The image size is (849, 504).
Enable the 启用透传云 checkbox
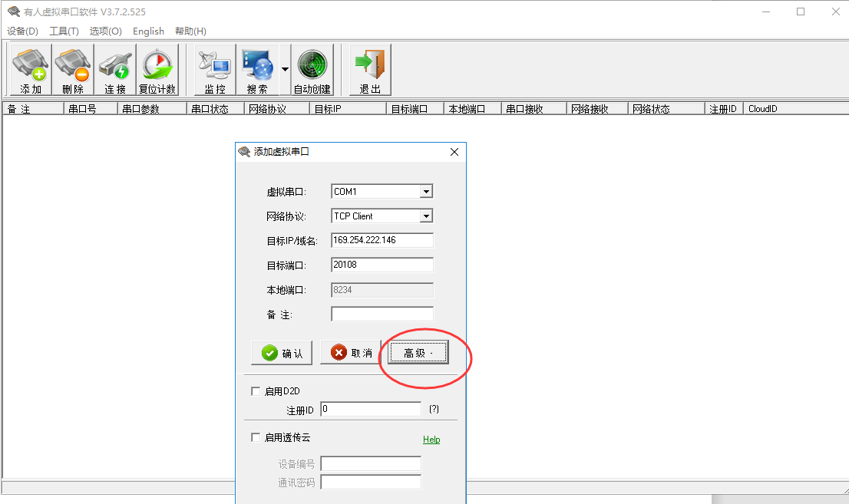pos(256,437)
